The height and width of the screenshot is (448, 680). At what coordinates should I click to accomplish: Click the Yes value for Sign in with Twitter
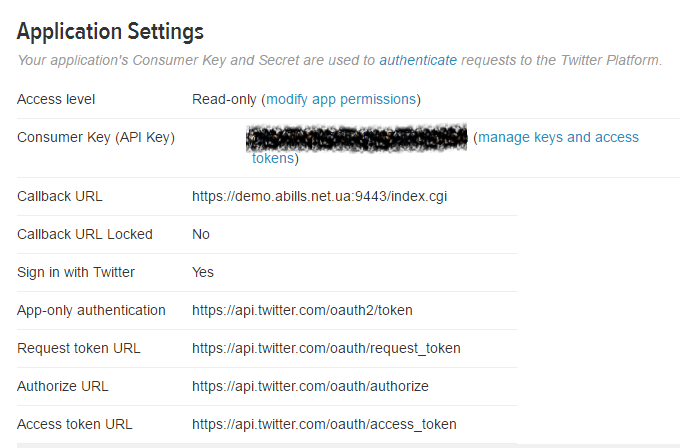coord(203,272)
